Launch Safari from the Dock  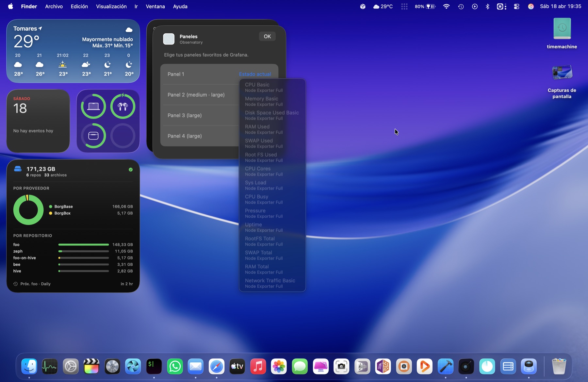pos(217,366)
